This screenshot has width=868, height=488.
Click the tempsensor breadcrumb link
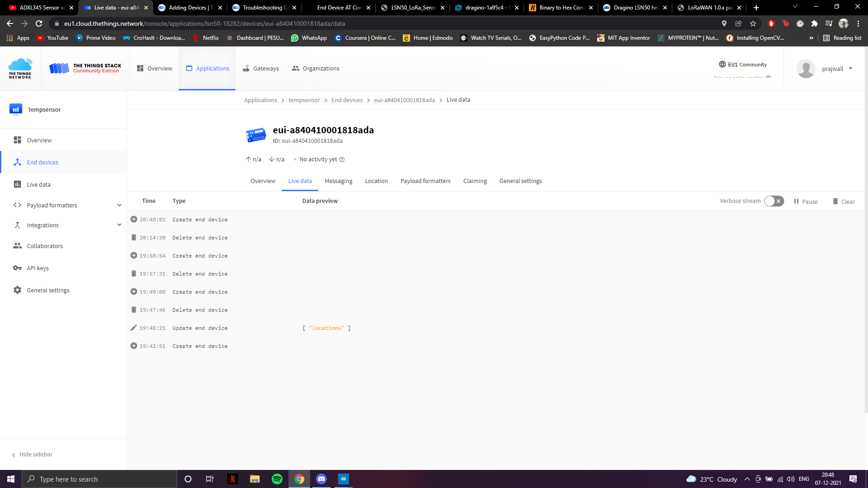(x=304, y=100)
